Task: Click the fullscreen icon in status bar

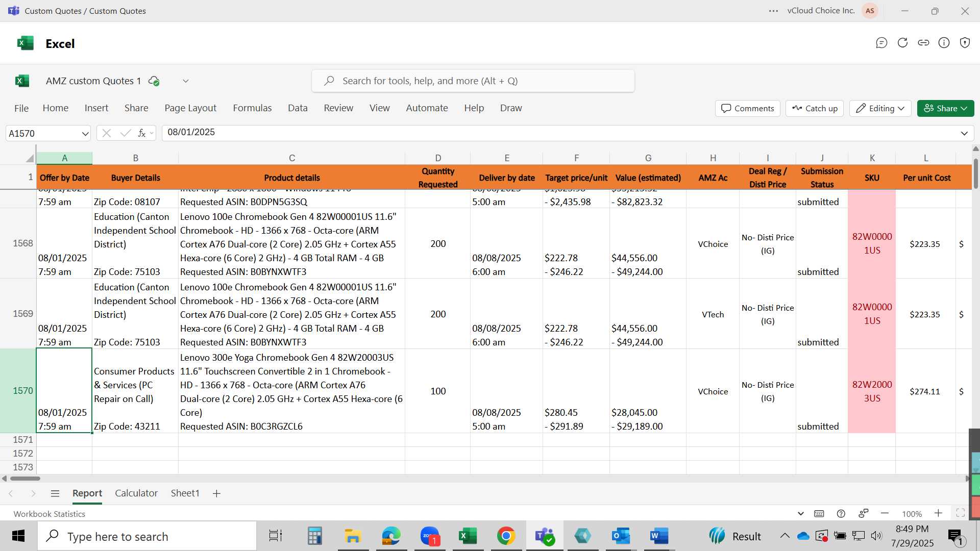Action: click(960, 513)
